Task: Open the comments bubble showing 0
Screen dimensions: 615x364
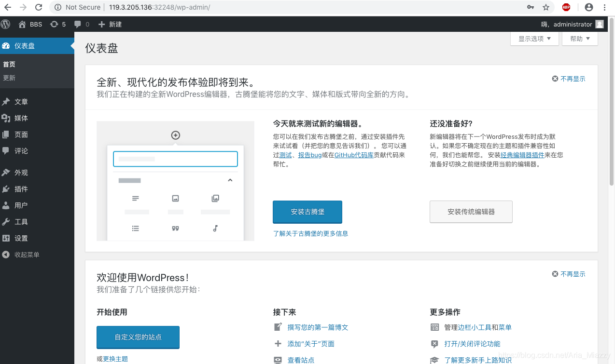Action: 82,24
